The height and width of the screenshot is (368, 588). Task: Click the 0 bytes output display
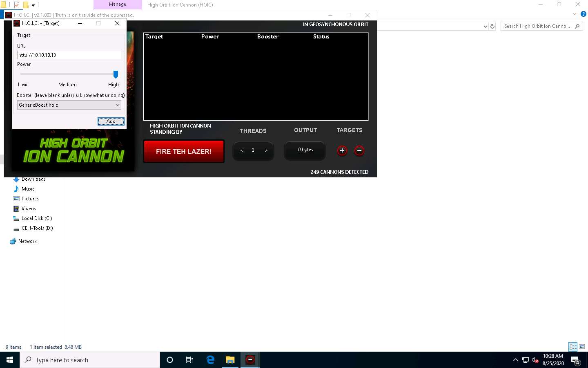tap(305, 150)
